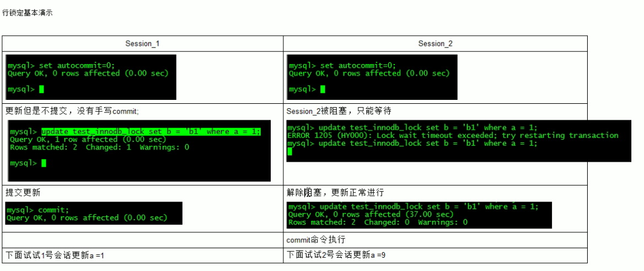Click the cursor block in blocked Session_2 terminal
Screen dimensions: 644x271
point(289,151)
